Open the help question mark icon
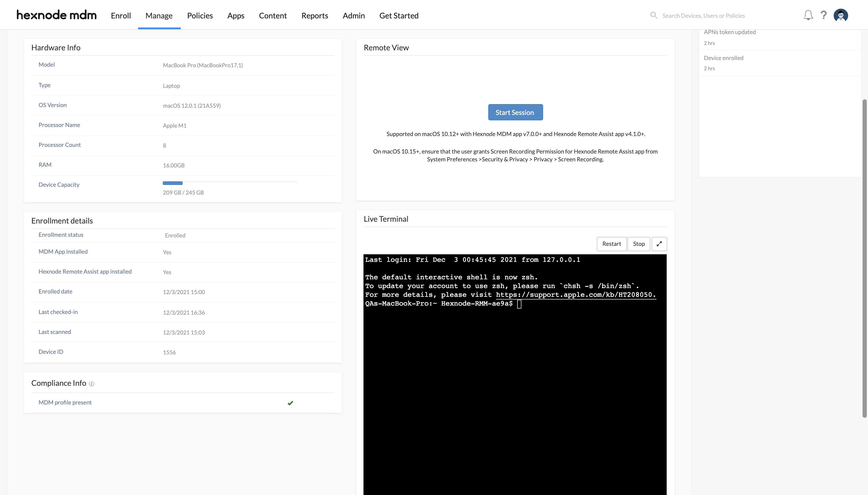The image size is (868, 495). 823,15
